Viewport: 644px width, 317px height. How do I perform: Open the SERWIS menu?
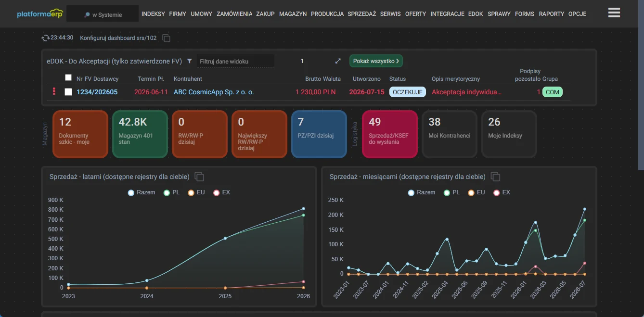click(390, 14)
